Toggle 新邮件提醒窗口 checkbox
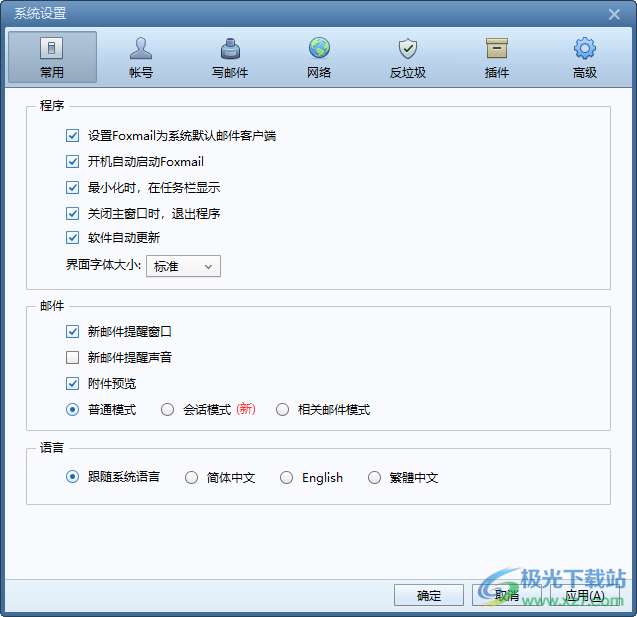This screenshot has height=617, width=637. pos(73,331)
